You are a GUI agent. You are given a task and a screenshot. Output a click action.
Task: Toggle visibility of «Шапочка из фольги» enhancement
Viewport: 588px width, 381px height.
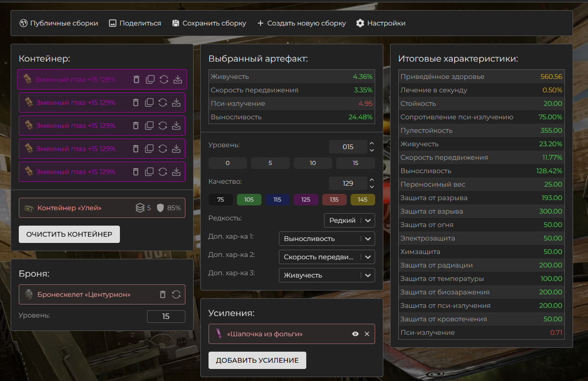[355, 334]
